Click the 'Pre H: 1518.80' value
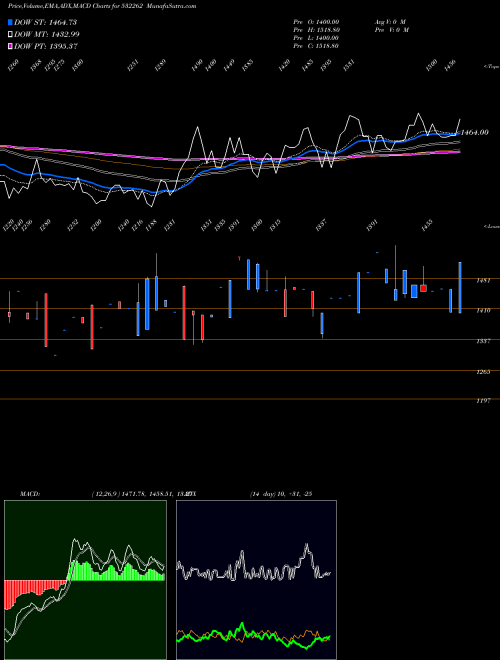500x660 pixels. point(316,30)
